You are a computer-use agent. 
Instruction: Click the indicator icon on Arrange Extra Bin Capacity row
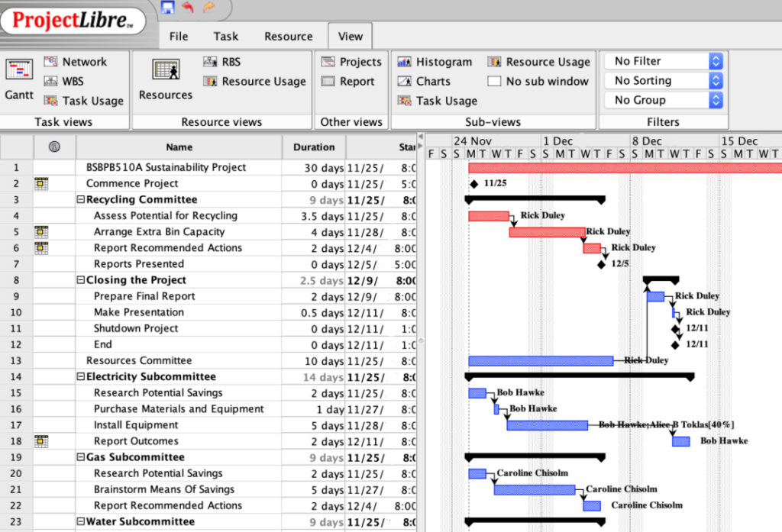coord(41,232)
